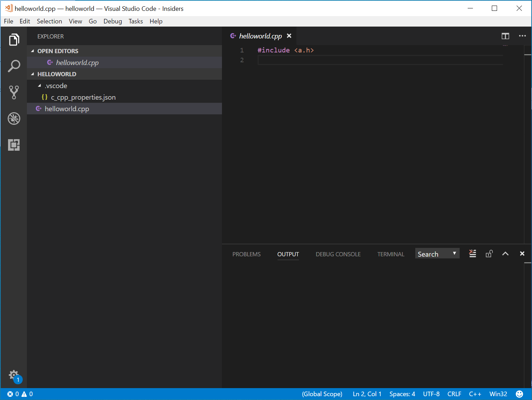Open the Help menu
Image resolution: width=532 pixels, height=400 pixels.
(x=156, y=21)
